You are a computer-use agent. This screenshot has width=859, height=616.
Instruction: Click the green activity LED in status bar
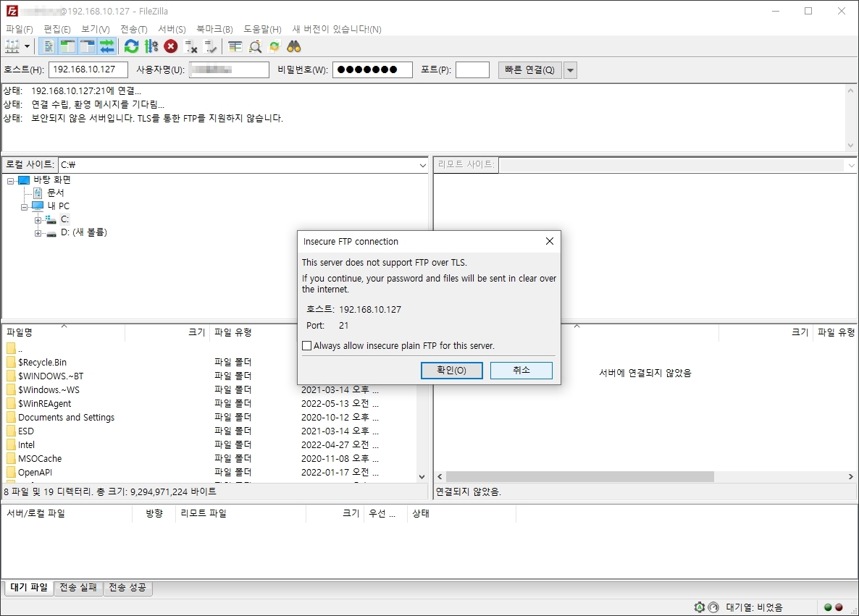[828, 607]
